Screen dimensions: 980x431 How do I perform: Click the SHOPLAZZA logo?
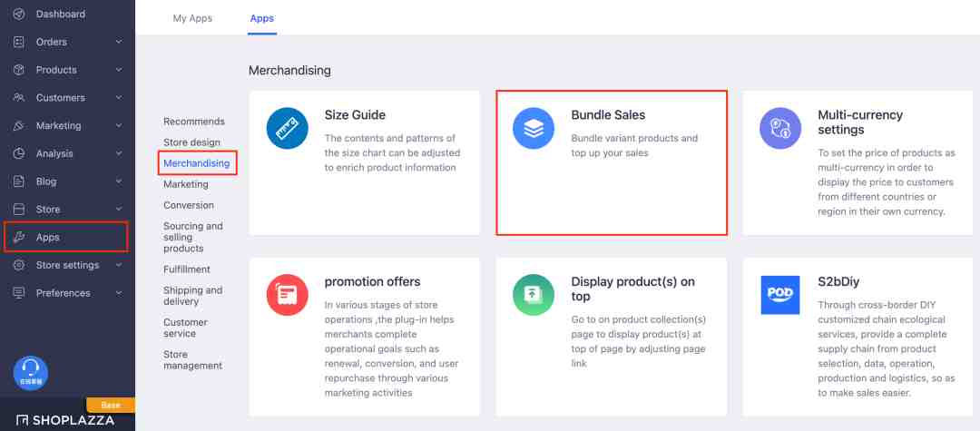click(x=66, y=421)
